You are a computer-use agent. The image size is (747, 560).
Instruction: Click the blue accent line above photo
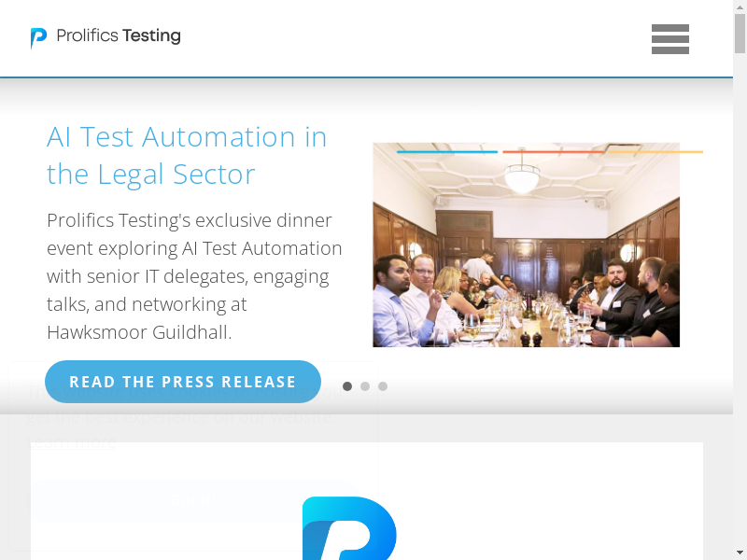(447, 152)
